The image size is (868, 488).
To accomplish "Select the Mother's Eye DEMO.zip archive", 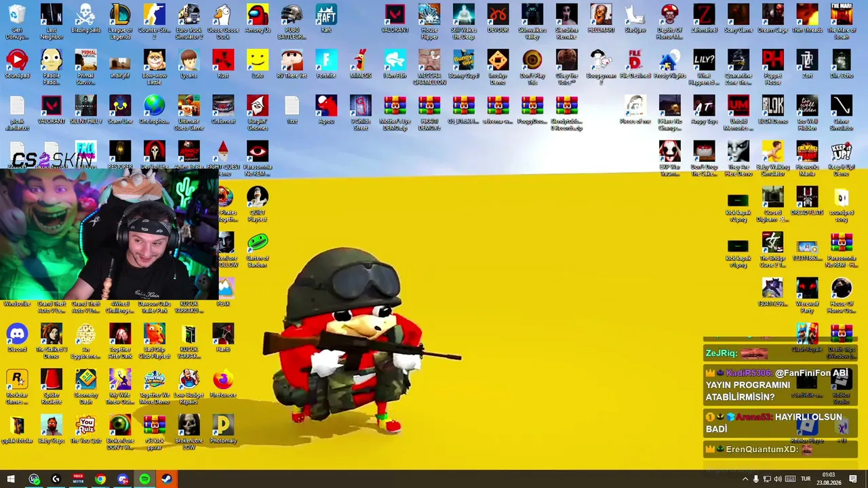I will coord(395,113).
